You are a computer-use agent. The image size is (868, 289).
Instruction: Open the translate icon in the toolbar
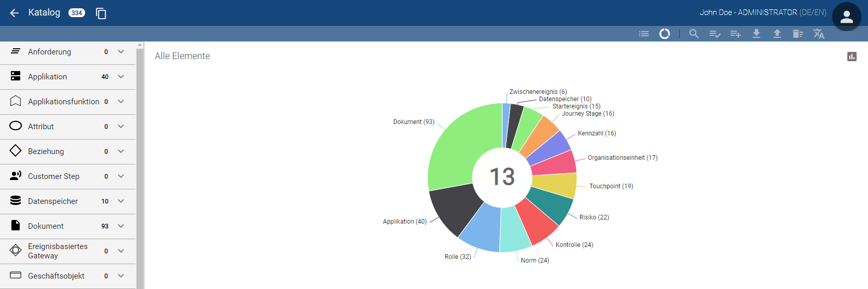pyautogui.click(x=819, y=34)
